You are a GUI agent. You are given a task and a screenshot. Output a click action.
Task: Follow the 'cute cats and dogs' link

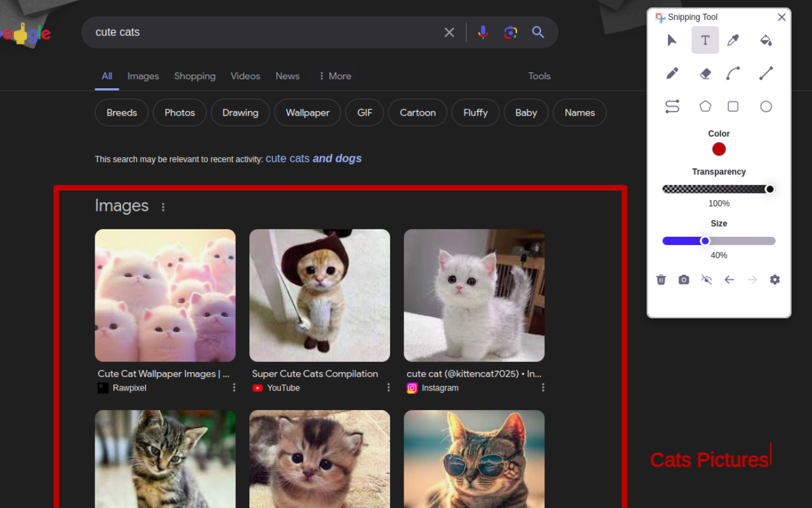313,159
